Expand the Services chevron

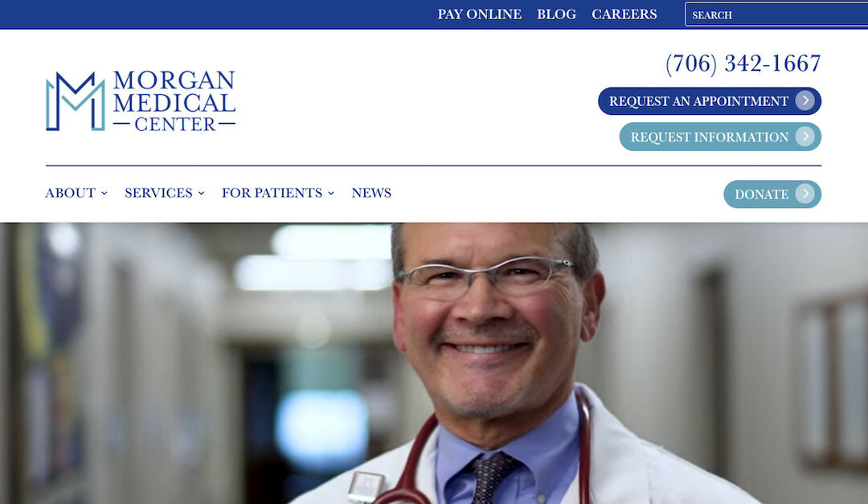[202, 193]
